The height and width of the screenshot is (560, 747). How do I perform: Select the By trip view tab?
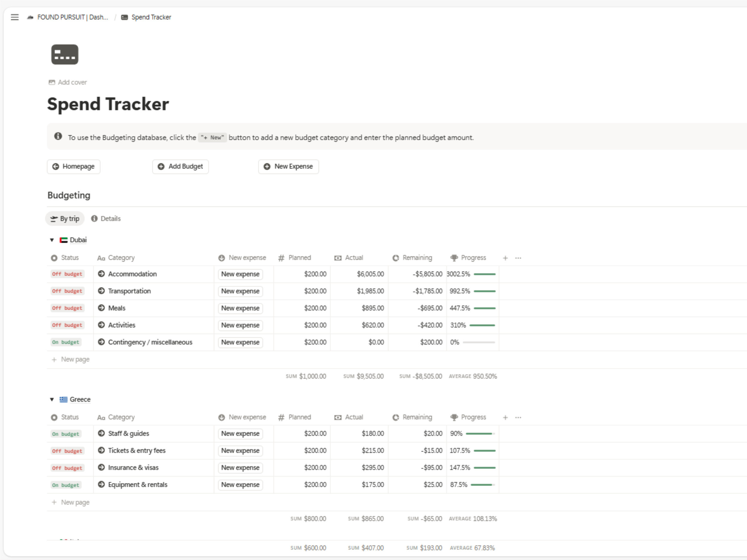(x=65, y=219)
